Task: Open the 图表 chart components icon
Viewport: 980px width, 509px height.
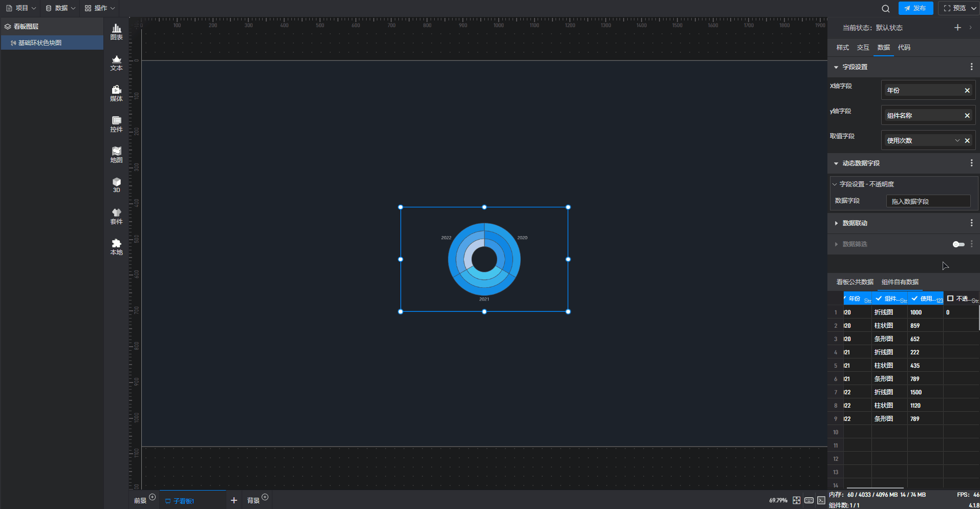Action: [116, 32]
